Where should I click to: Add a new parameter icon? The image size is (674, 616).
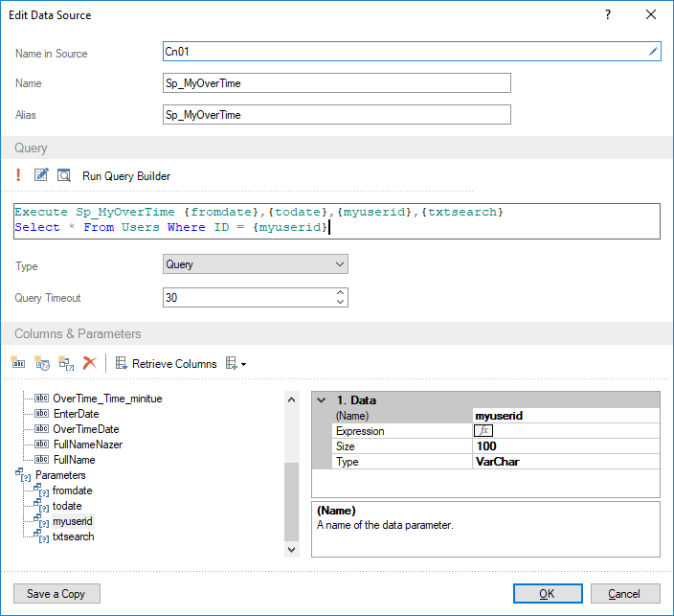click(x=66, y=363)
